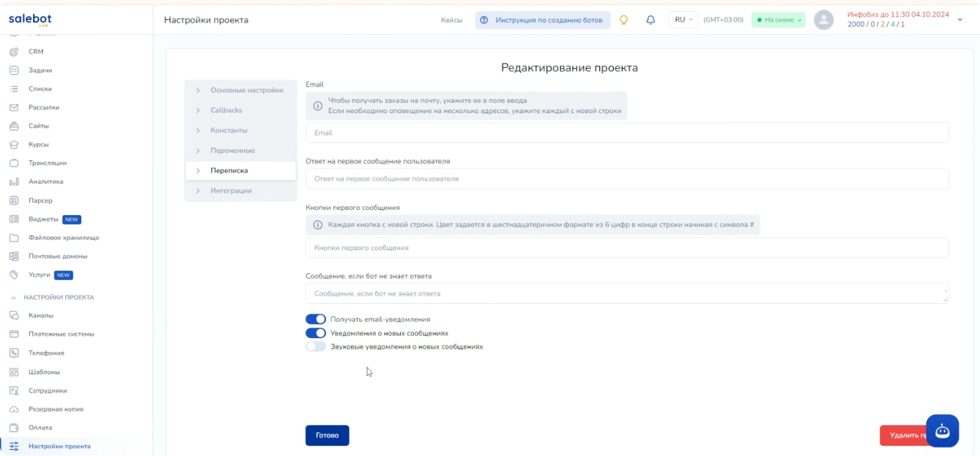Click the Сайты sidebar icon

point(14,126)
